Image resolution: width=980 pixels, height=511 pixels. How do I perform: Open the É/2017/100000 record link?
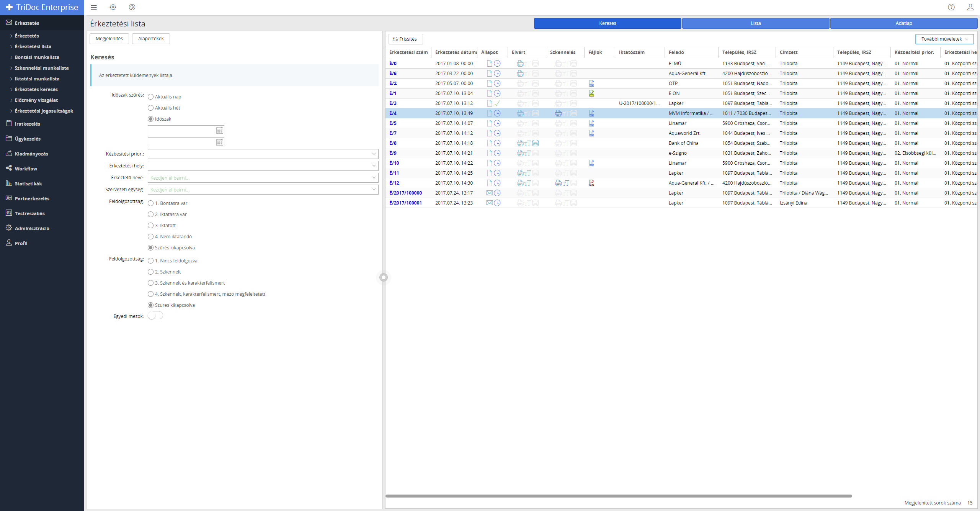(405, 193)
